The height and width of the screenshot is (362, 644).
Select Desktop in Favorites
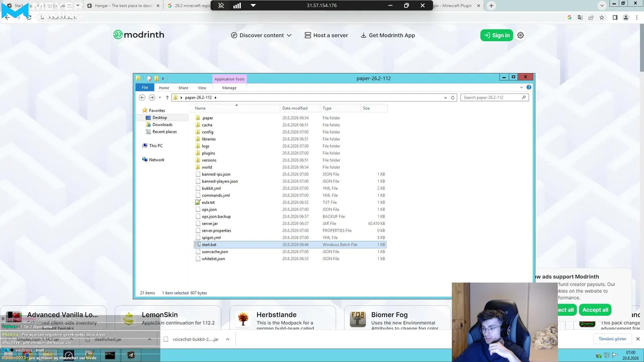coord(159,118)
